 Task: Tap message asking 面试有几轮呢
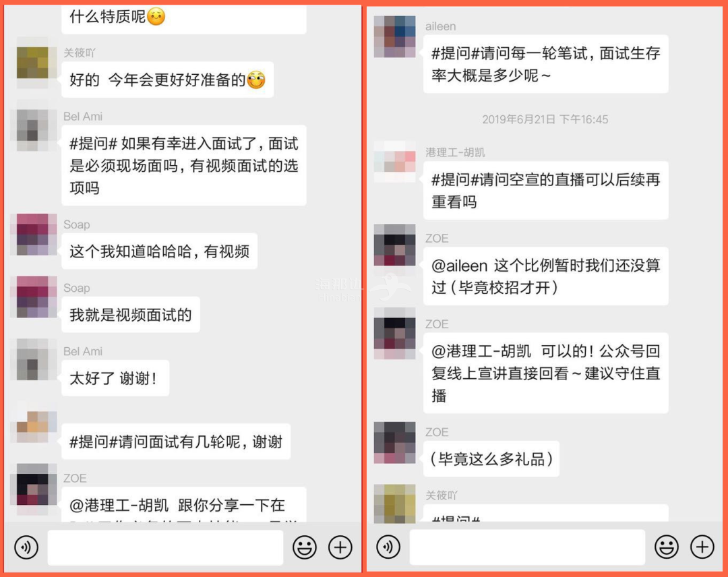pos(176,442)
